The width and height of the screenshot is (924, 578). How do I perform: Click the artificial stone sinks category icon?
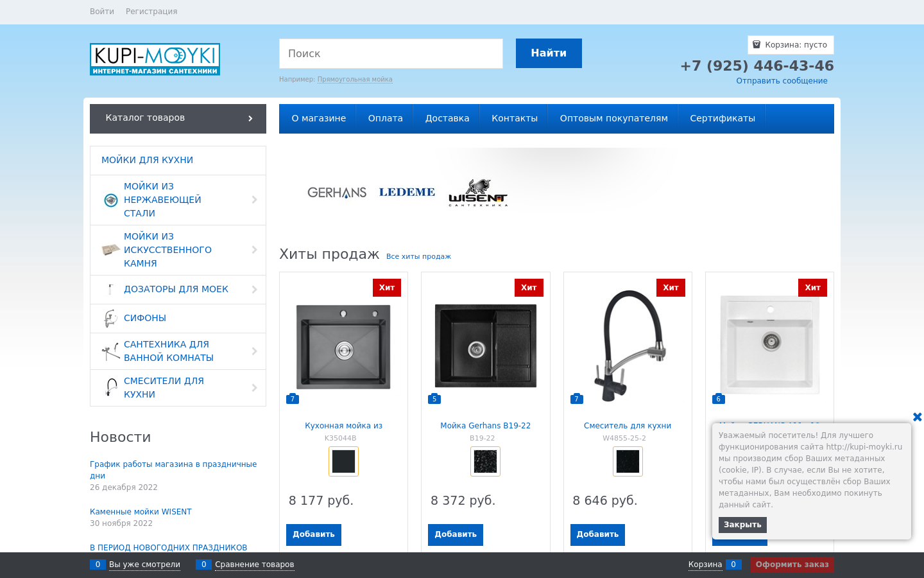point(111,250)
